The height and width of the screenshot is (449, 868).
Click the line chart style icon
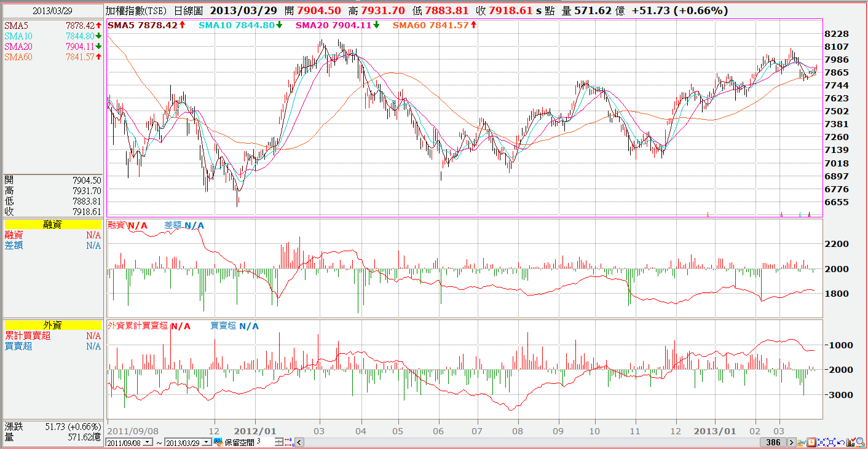802,442
